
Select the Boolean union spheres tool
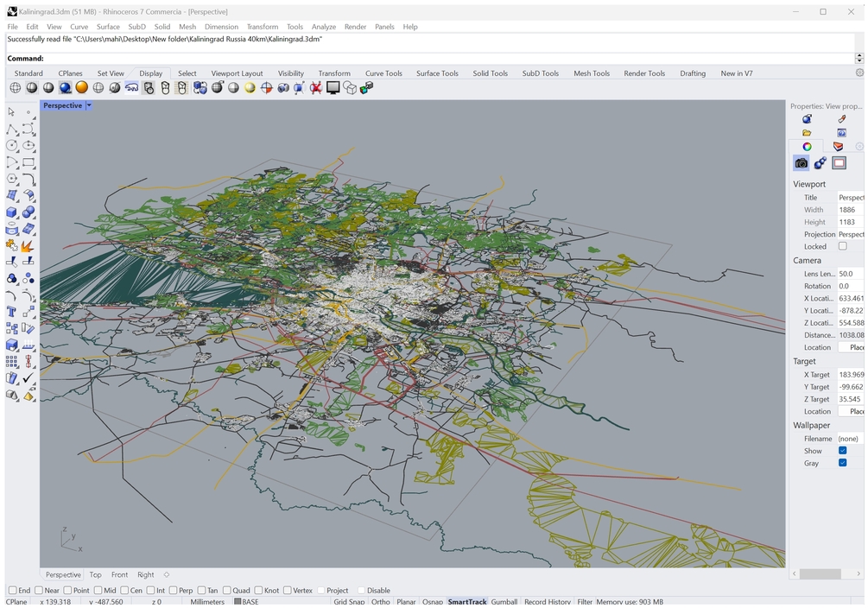coord(29,212)
